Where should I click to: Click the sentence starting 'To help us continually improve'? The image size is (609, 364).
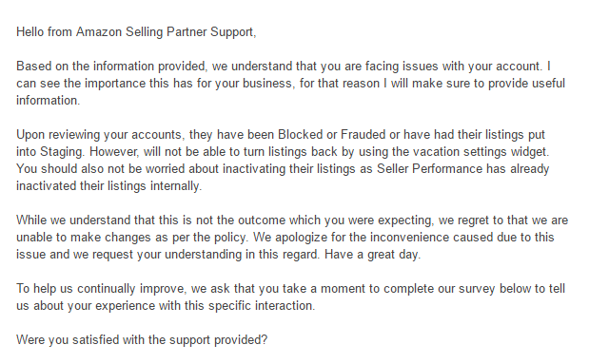[x=290, y=297]
